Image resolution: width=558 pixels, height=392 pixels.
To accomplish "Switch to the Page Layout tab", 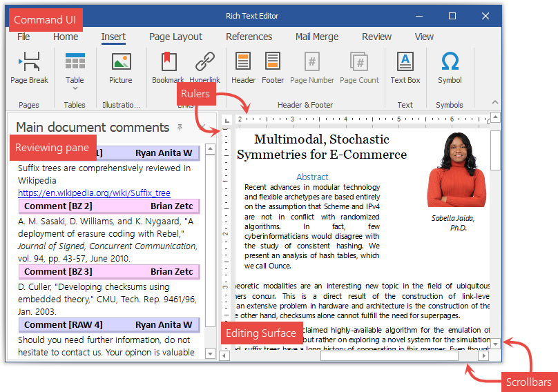I will click(175, 37).
